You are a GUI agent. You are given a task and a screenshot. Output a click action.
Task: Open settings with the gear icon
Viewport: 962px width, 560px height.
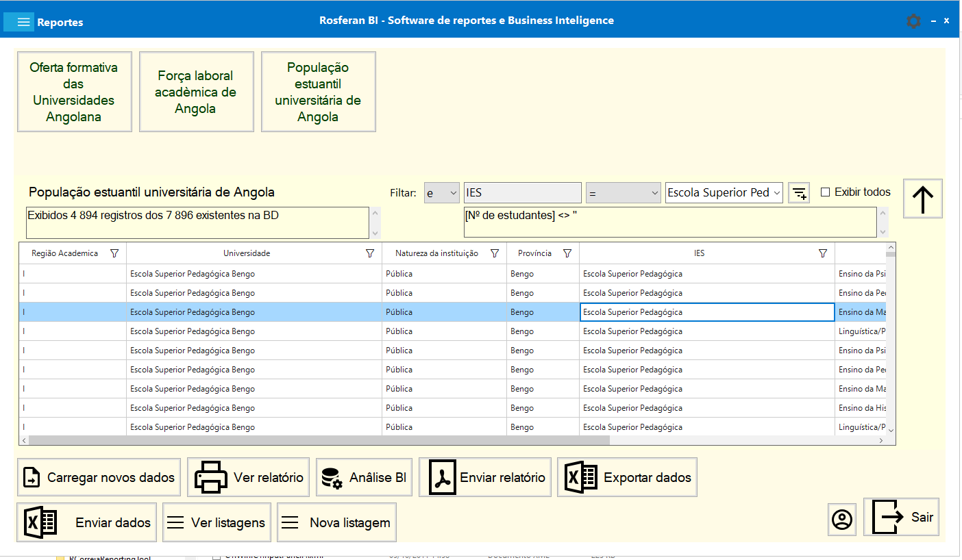click(913, 21)
